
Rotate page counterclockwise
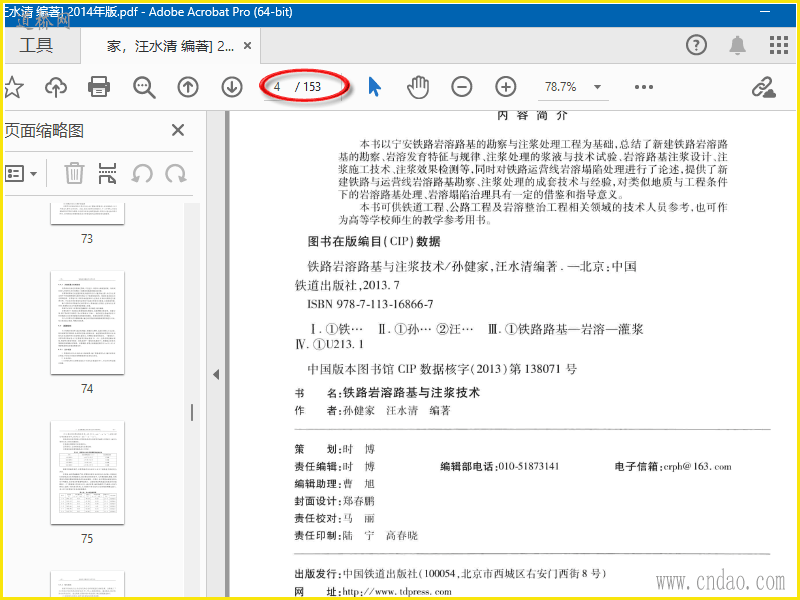click(x=142, y=173)
